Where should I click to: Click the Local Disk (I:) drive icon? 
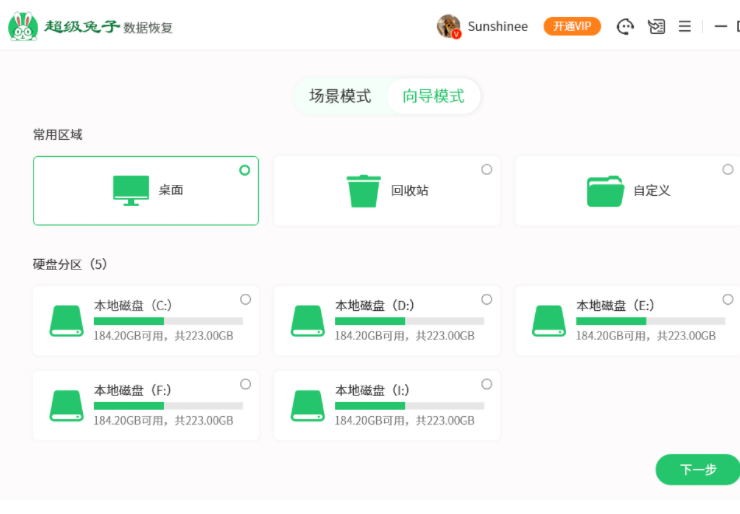tap(308, 406)
